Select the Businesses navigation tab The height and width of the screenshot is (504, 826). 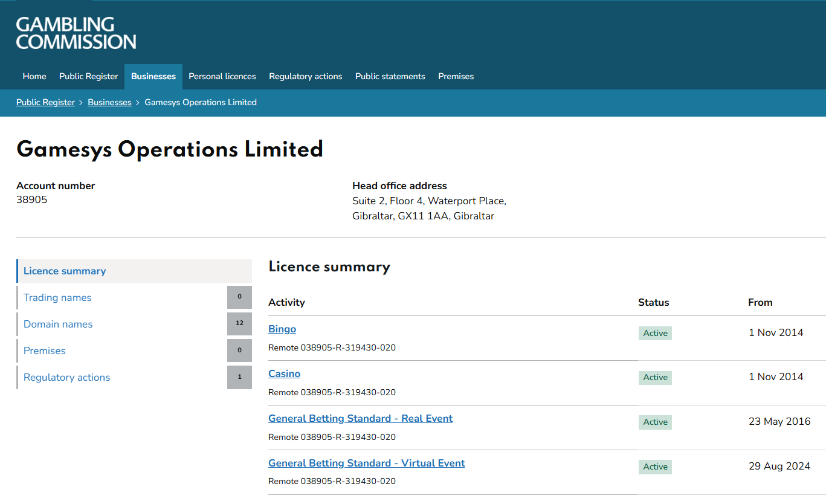point(153,76)
